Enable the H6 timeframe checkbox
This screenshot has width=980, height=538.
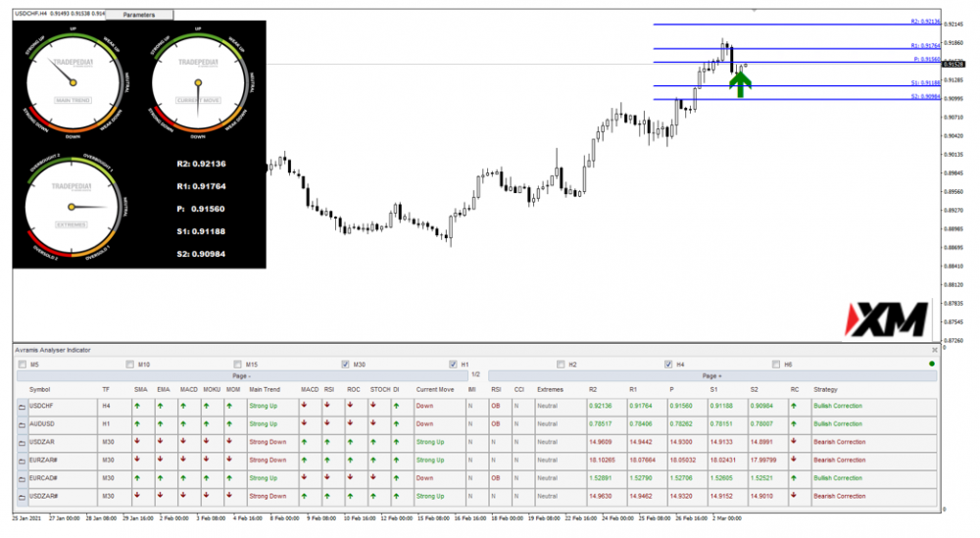775,365
